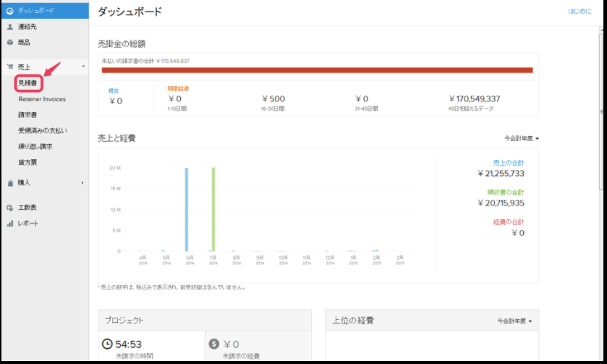The height and width of the screenshot is (364, 607).
Task: Click the ¥0 overdue 1-15 days amount
Action: [x=174, y=99]
